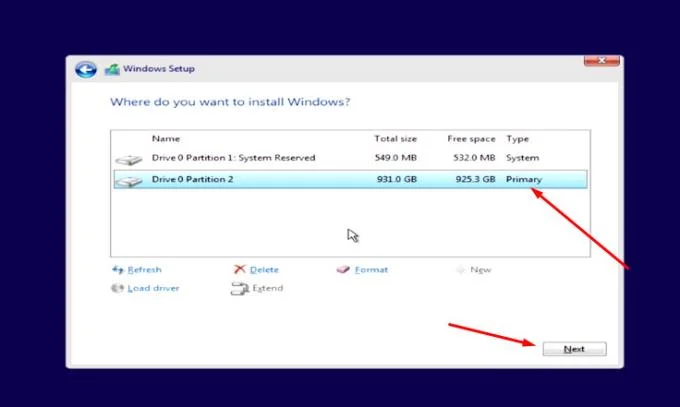
Task: Click the 'Where do you want to install Windows?' heading
Action: [x=230, y=102]
